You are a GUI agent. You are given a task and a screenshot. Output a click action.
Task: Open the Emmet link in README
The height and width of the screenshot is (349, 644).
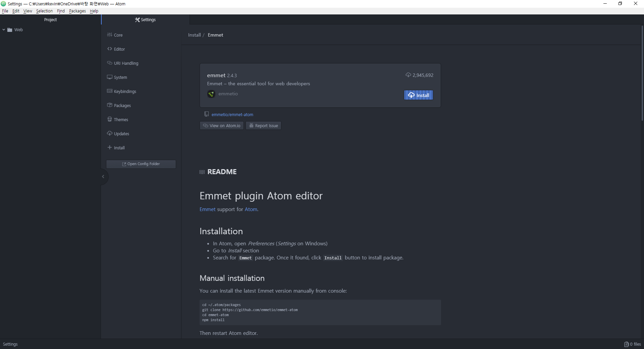click(x=208, y=209)
